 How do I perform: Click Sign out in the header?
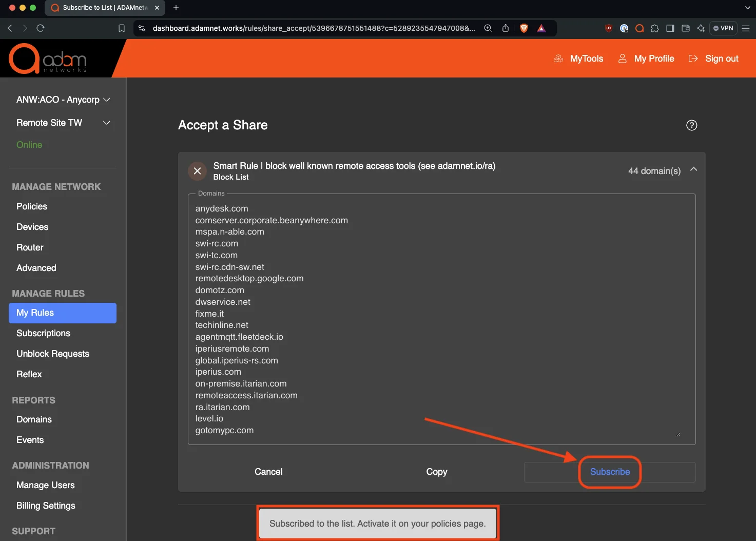coord(713,59)
